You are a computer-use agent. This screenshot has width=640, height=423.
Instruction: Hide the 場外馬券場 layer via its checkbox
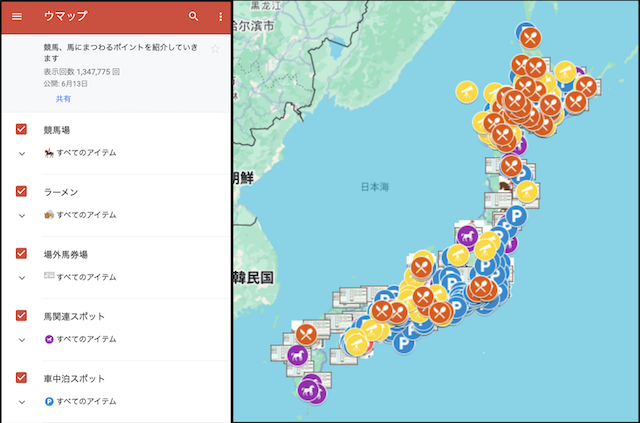point(21,254)
